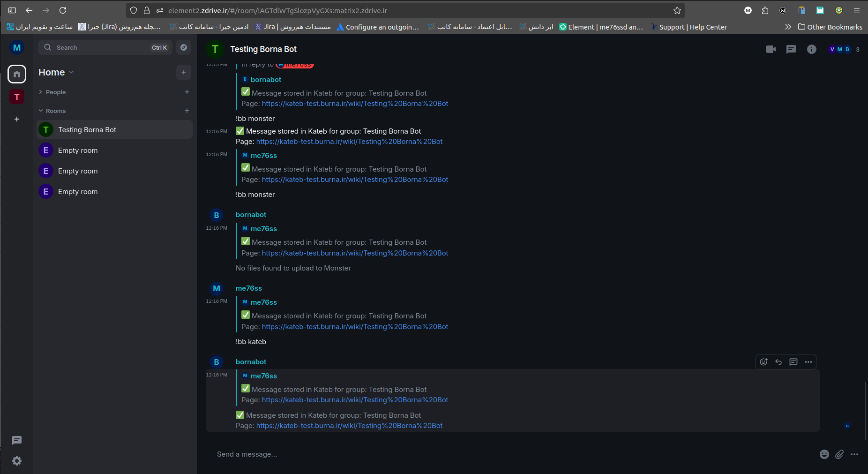Click the plus button beside Home
Image resolution: width=868 pixels, height=474 pixels.
(184, 72)
